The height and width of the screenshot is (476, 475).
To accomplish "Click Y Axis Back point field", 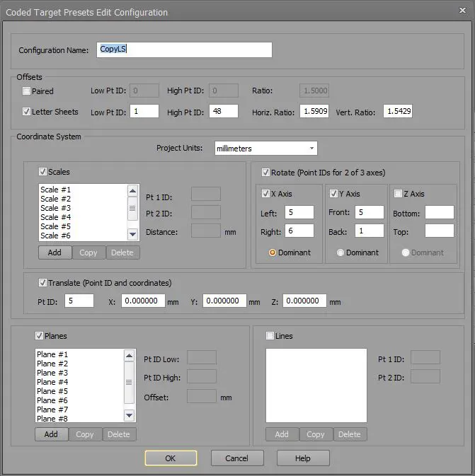I will pos(370,231).
